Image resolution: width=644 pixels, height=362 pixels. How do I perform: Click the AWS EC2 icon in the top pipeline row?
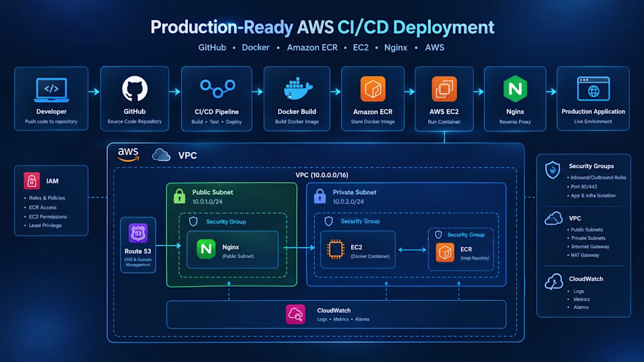(x=444, y=89)
